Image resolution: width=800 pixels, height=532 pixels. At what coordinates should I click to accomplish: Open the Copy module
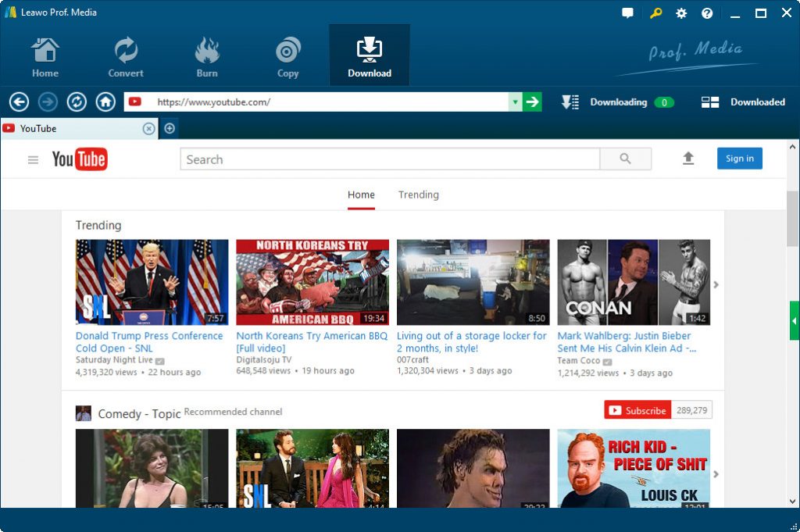pyautogui.click(x=287, y=57)
